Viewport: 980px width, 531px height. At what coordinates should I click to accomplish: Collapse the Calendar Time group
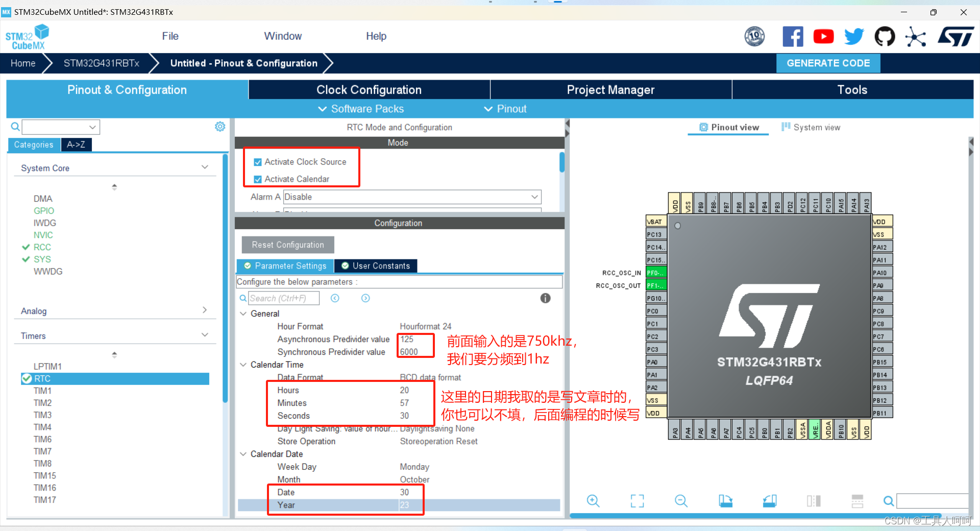243,365
